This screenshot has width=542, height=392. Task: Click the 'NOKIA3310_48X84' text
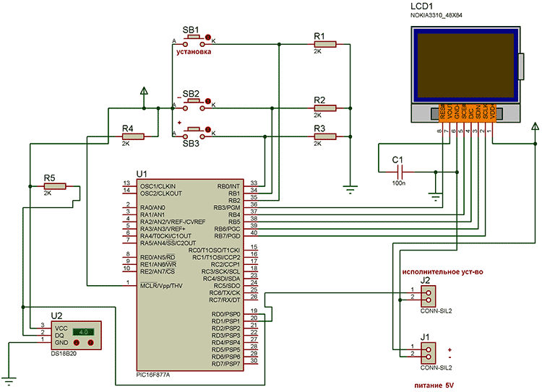(x=436, y=15)
